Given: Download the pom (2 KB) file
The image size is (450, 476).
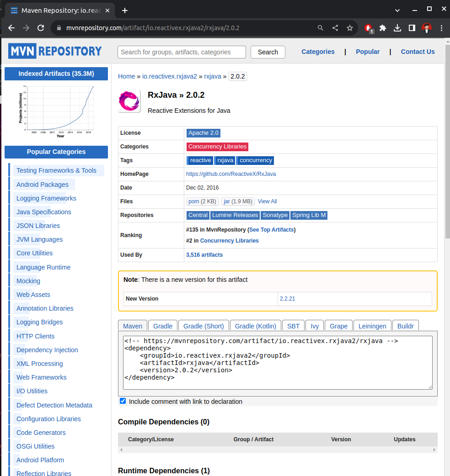Looking at the screenshot, I should [202, 201].
